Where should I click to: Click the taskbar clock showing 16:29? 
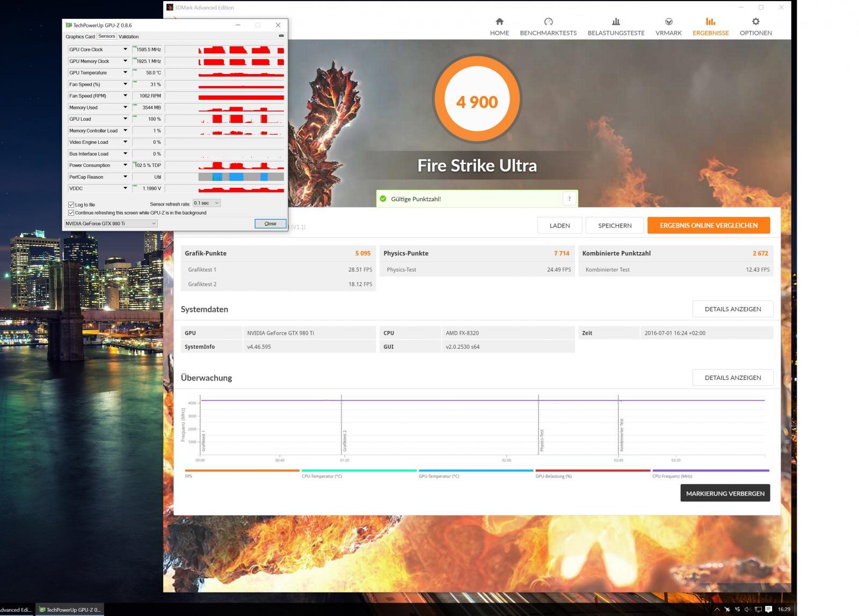point(783,610)
